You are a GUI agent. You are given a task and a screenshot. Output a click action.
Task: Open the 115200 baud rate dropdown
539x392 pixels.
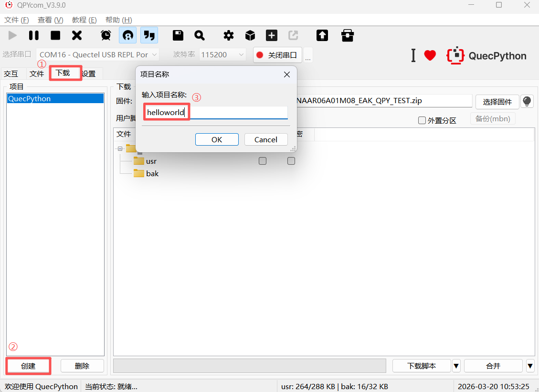tap(222, 55)
